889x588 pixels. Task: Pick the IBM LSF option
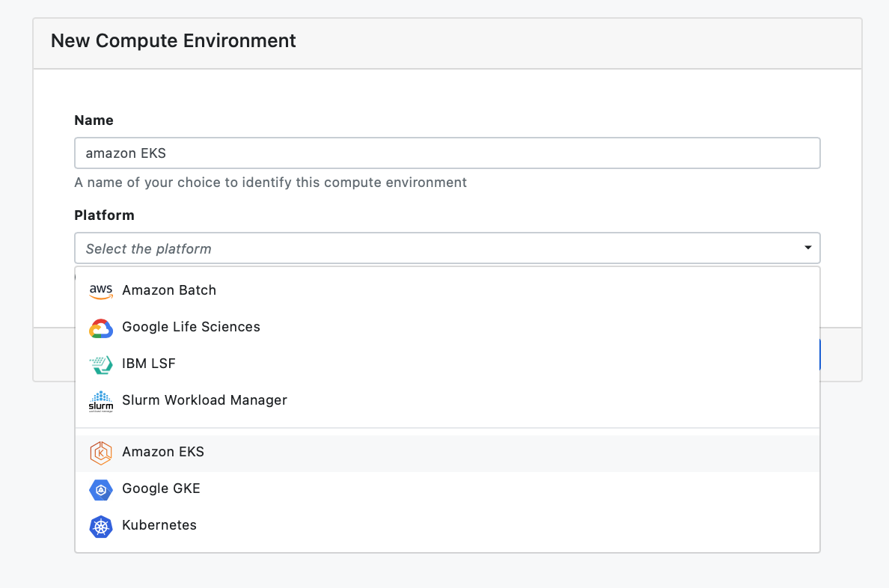click(x=148, y=364)
